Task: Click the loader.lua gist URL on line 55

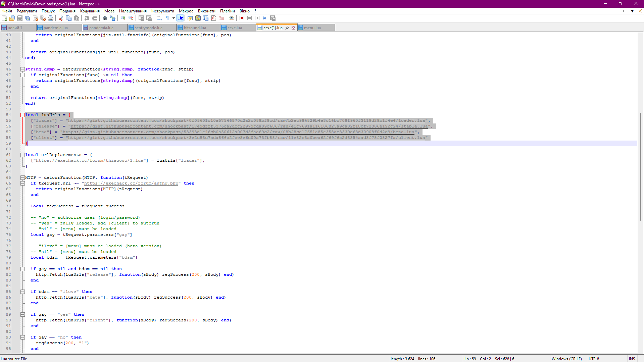Action: 247,120
